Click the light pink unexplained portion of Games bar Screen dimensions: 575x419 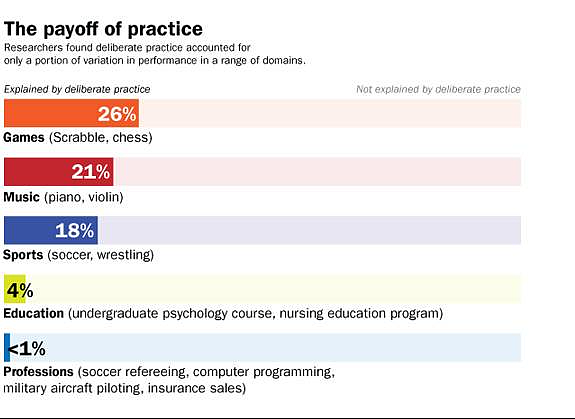tap(330, 113)
